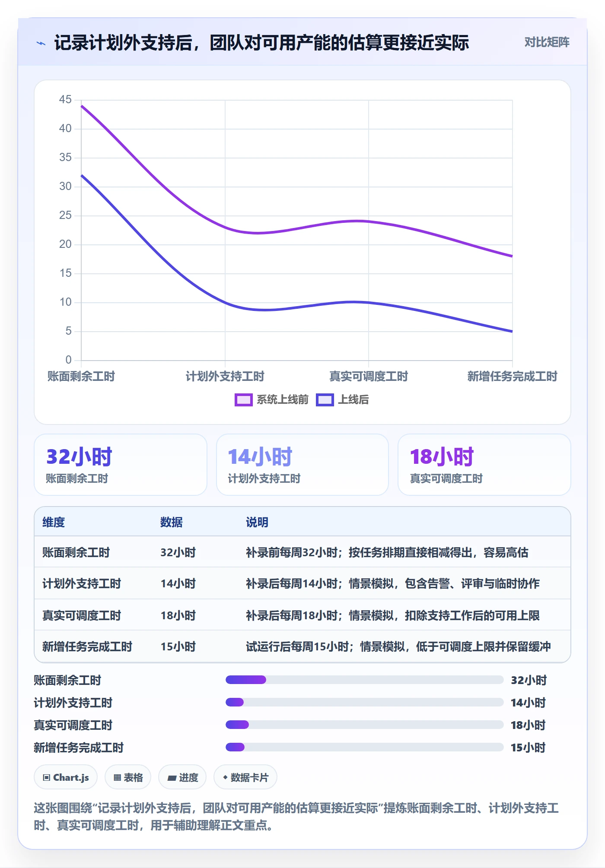605x868 pixels.
Task: Click the chart title 记录计划外支持后
Action: coord(261,43)
